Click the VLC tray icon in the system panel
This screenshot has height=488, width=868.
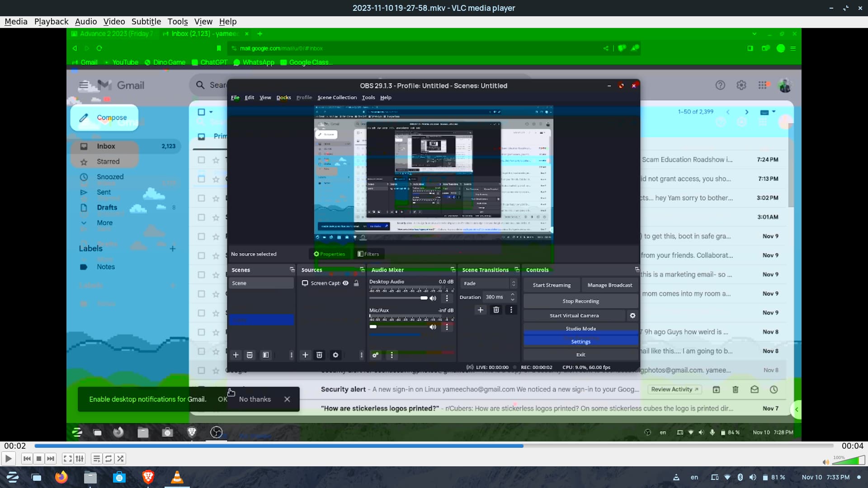(x=676, y=477)
